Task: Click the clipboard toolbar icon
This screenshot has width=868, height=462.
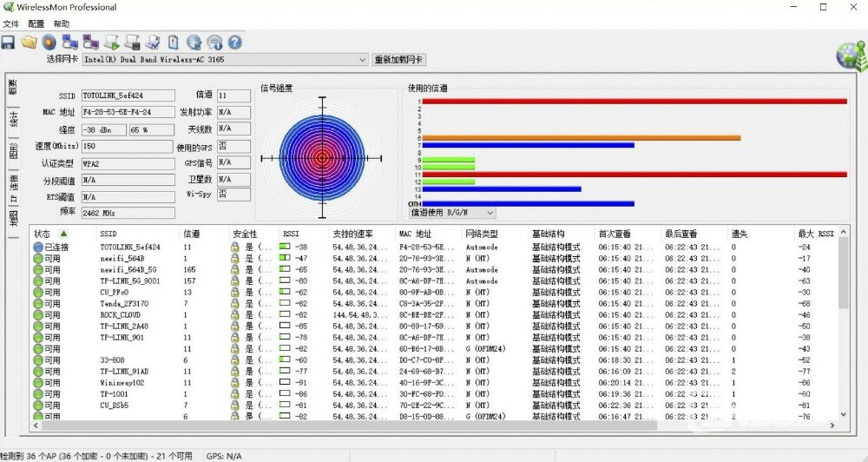Action: 174,42
